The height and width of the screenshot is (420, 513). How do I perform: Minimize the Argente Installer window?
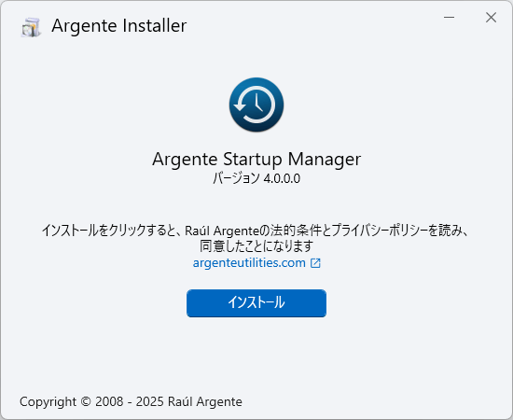[449, 18]
